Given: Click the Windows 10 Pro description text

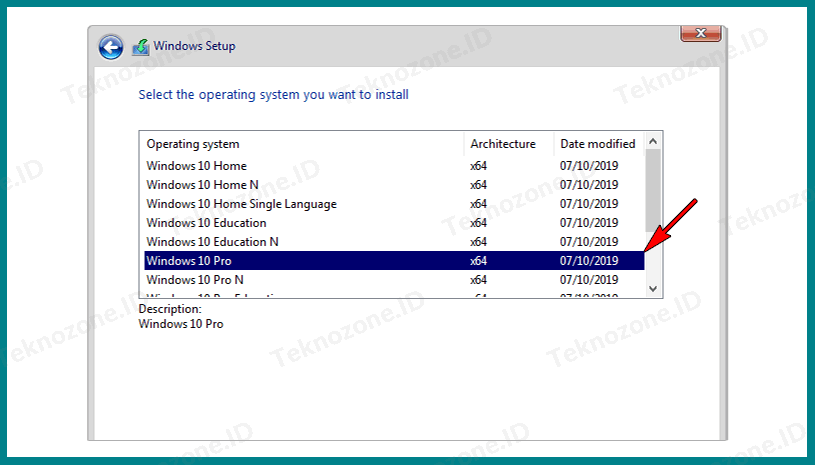Looking at the screenshot, I should click(181, 324).
